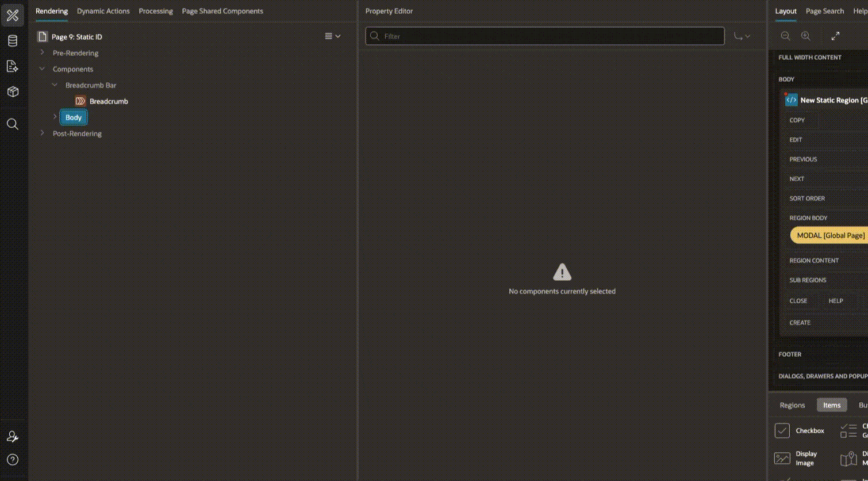Click the search magnifier sidebar icon
This screenshot has width=868, height=481.
click(x=13, y=124)
